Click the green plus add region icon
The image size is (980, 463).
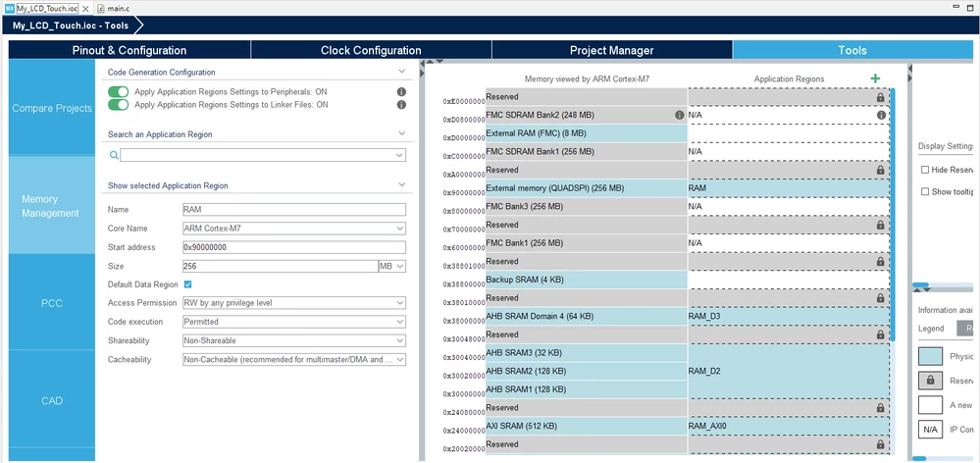(x=875, y=78)
